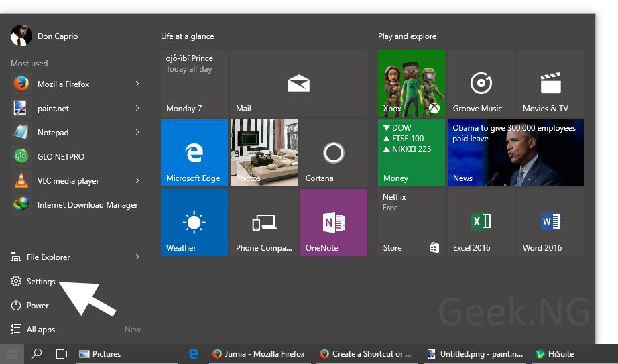Launch Excel 2016 tile
This screenshot has width=618, height=364.
[x=481, y=223]
